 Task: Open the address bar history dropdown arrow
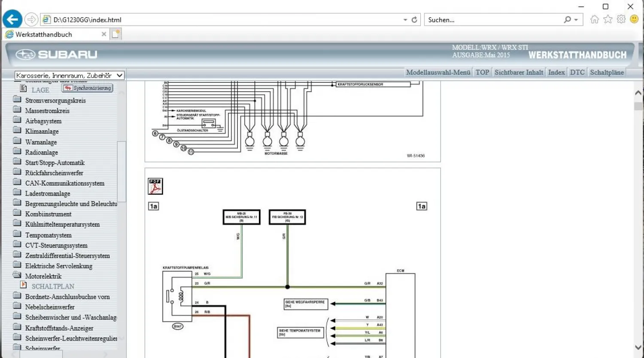[x=405, y=20]
